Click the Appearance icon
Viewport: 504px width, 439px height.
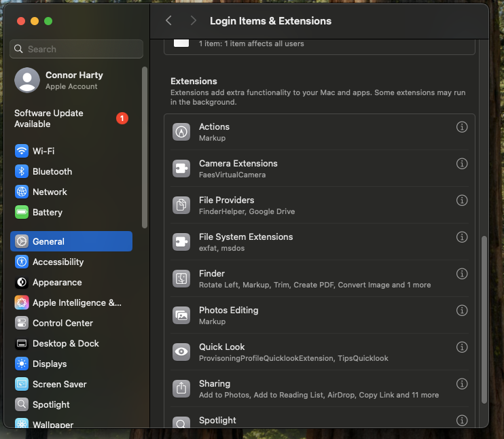point(22,282)
